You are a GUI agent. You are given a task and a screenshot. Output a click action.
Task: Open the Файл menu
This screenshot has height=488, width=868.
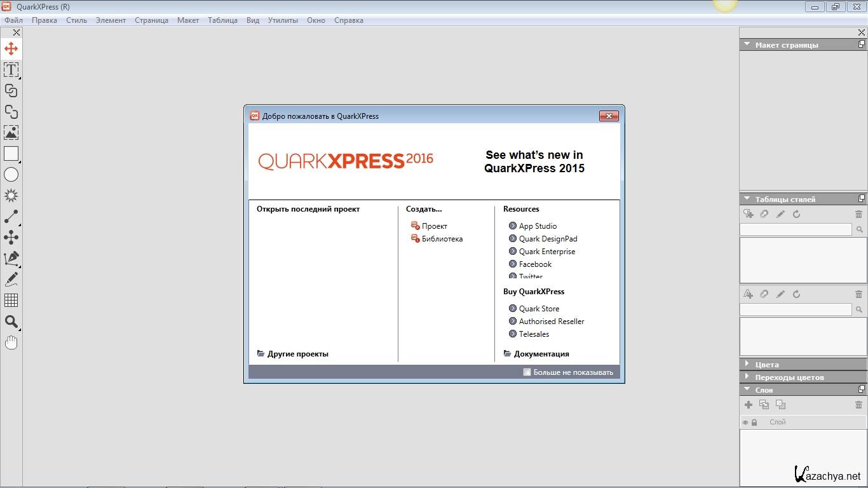[x=13, y=20]
